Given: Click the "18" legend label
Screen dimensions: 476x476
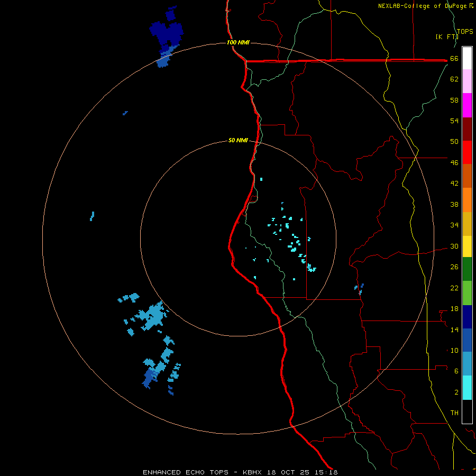Looking at the screenshot, I should coord(454,309).
